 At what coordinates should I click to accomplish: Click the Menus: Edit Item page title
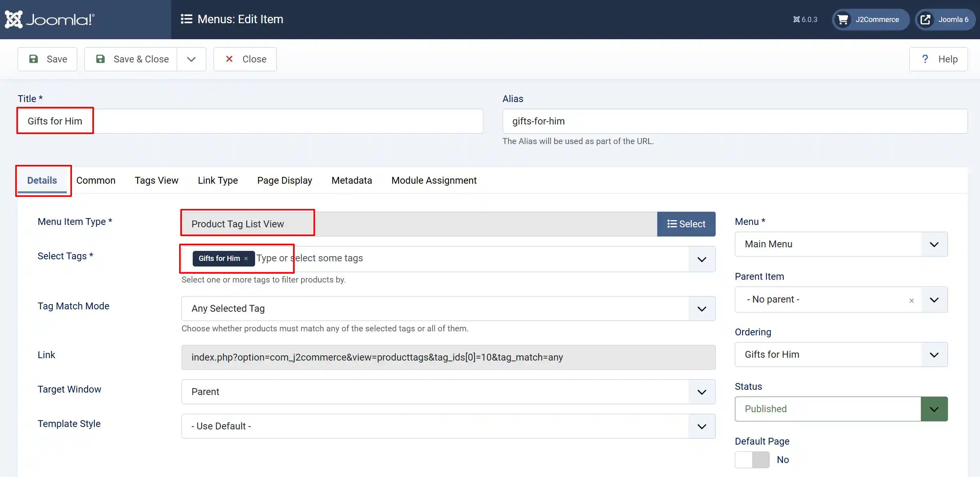240,19
